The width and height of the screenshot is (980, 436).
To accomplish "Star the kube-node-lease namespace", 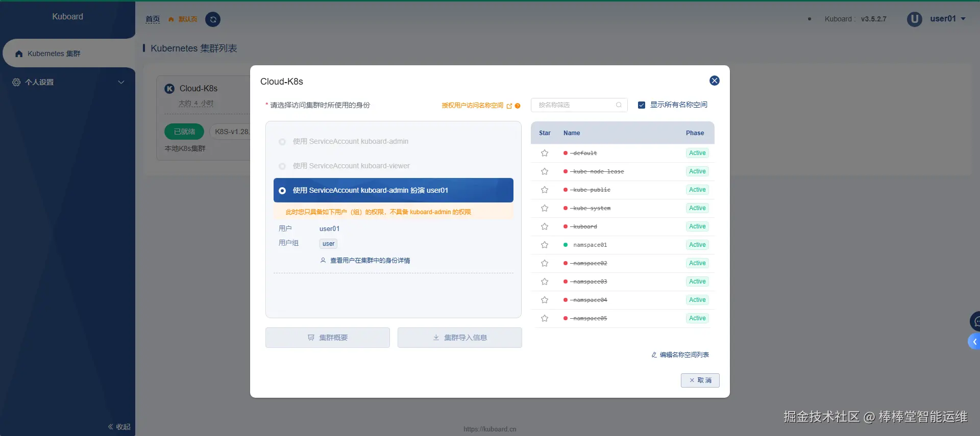I will (x=545, y=171).
